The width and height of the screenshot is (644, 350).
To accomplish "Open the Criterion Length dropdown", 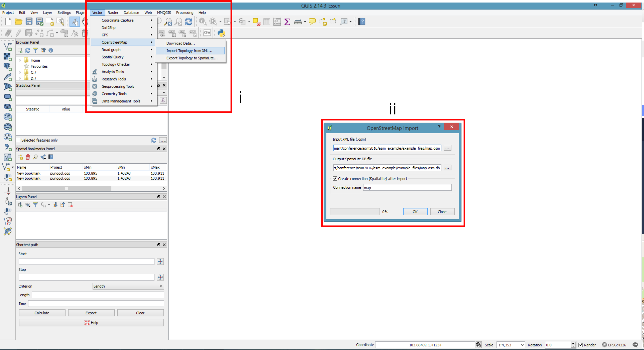I will pyautogui.click(x=128, y=286).
